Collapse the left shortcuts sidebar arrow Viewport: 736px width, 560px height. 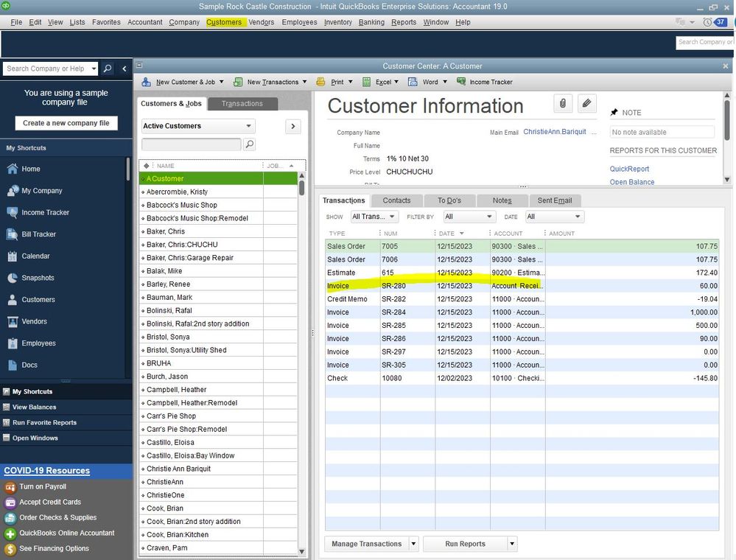click(x=125, y=69)
